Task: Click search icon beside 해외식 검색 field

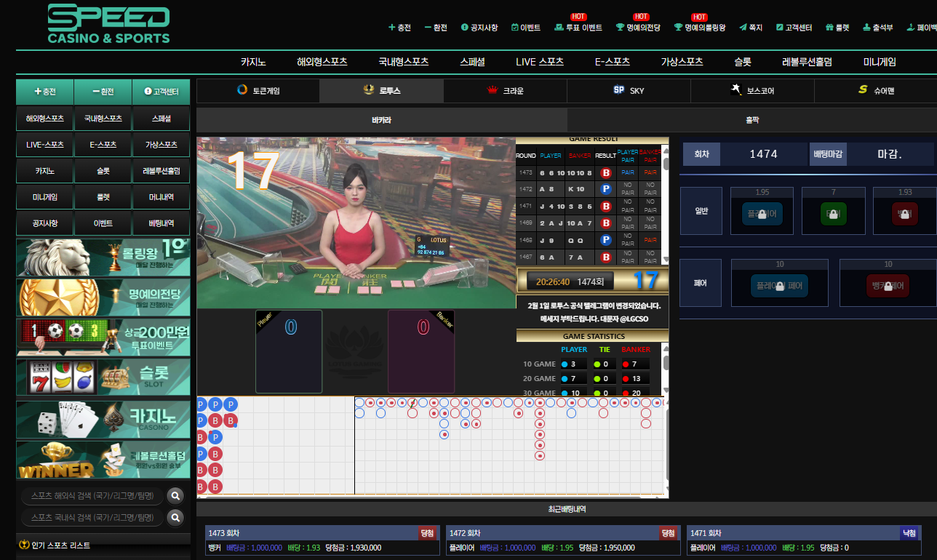Action: point(175,496)
